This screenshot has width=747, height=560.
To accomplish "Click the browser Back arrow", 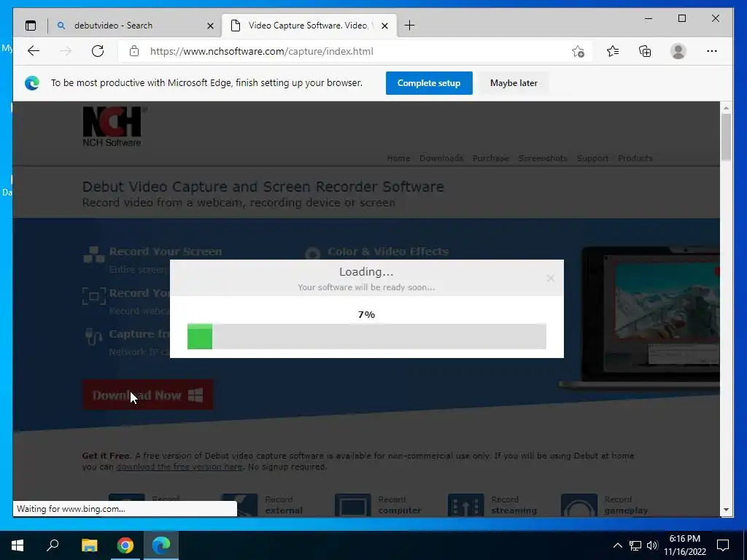I will pos(34,51).
